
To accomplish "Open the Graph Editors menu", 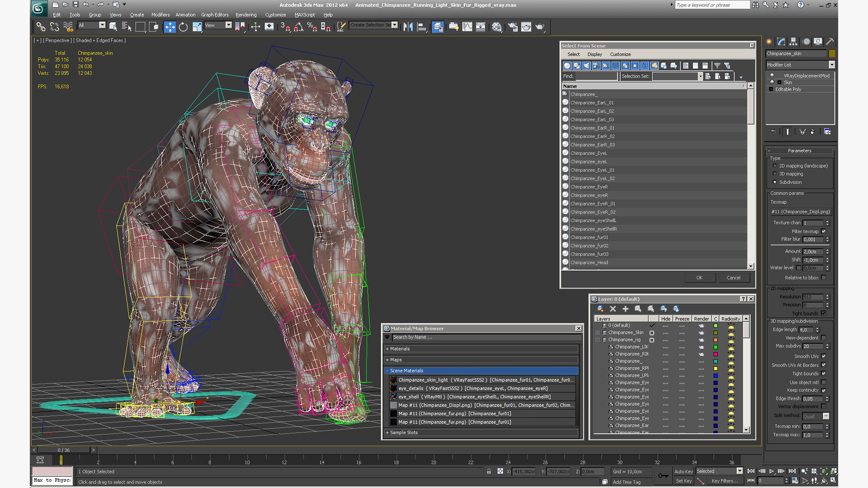I will point(215,15).
